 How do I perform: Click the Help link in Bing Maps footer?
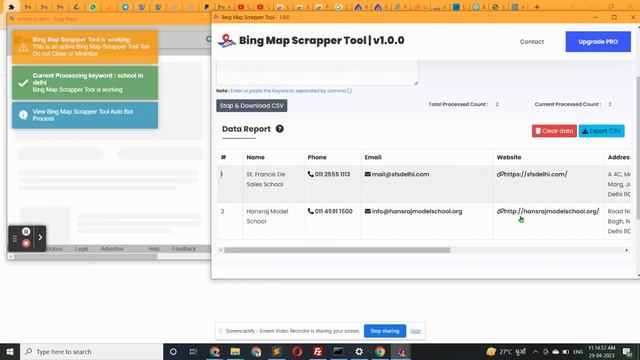(x=154, y=249)
